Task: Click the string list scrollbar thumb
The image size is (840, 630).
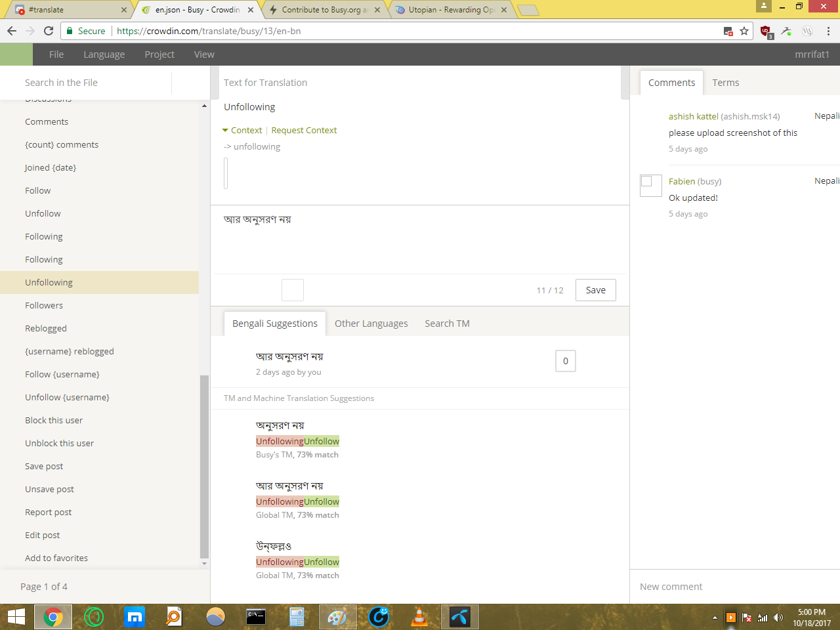Action: click(204, 467)
